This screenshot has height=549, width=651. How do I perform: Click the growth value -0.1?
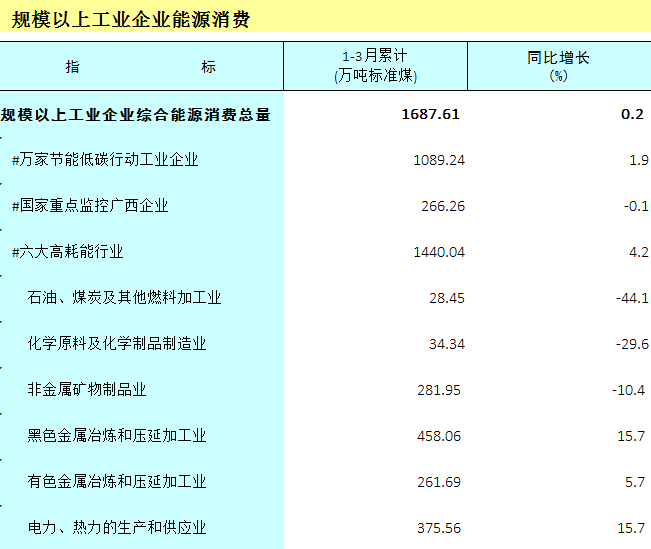(636, 206)
